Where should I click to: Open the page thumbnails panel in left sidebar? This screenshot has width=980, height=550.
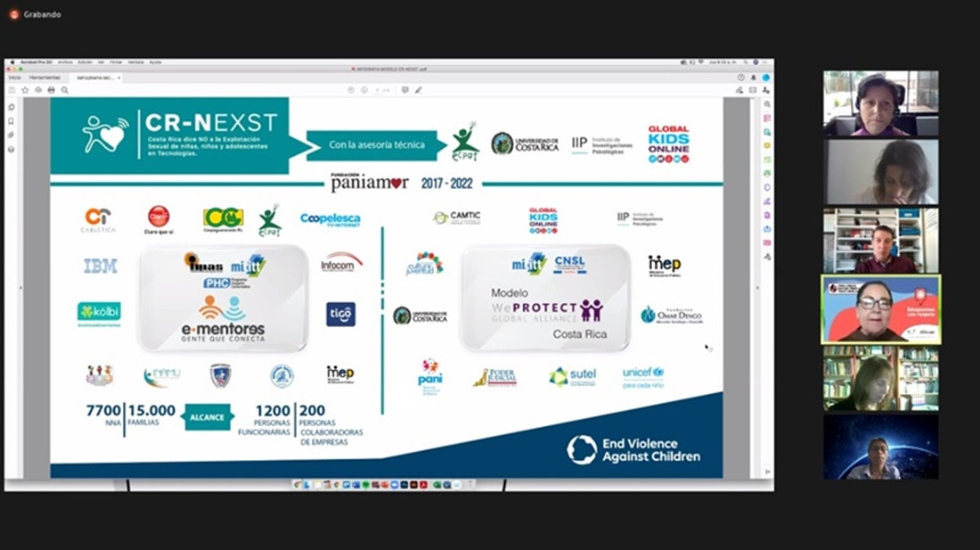12,107
